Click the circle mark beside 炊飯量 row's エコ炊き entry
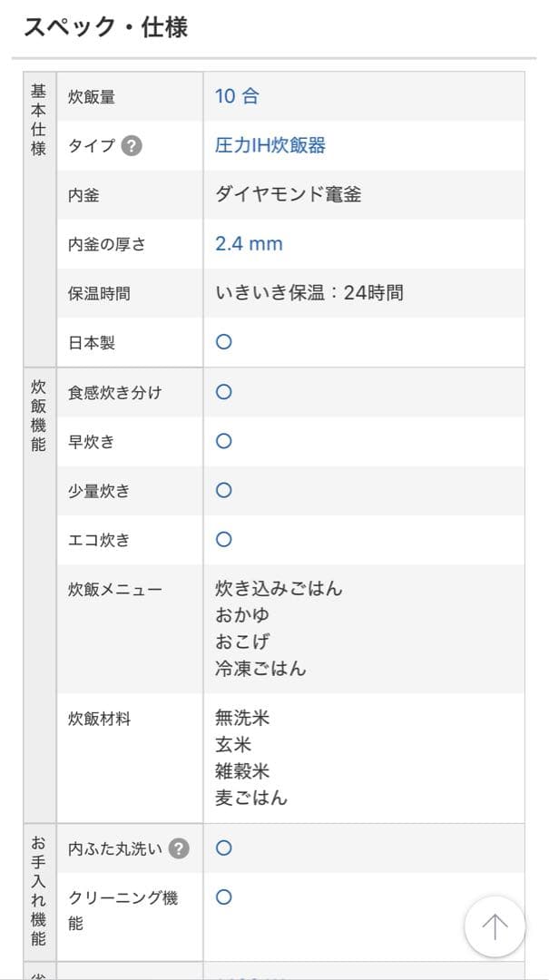549x980 pixels. [x=222, y=539]
